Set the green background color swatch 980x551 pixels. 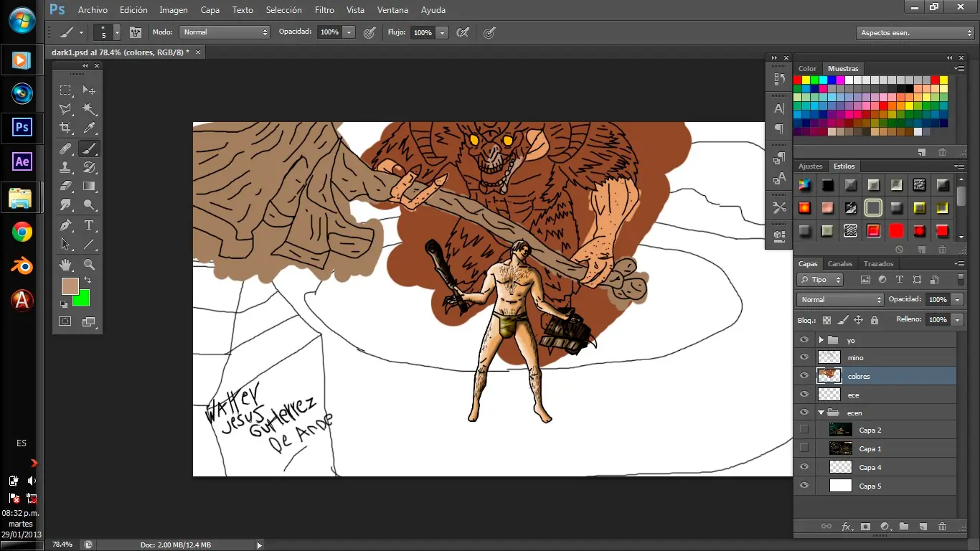[83, 300]
